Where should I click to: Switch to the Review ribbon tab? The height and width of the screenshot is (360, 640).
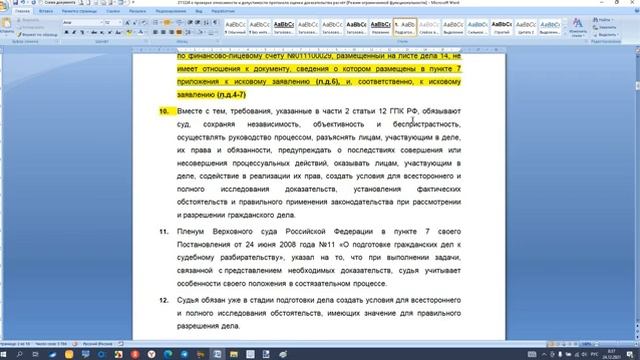(x=171, y=11)
